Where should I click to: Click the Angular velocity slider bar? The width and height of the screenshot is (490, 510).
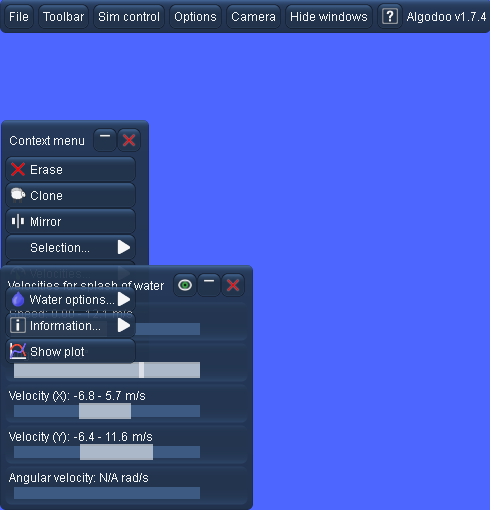(x=107, y=493)
